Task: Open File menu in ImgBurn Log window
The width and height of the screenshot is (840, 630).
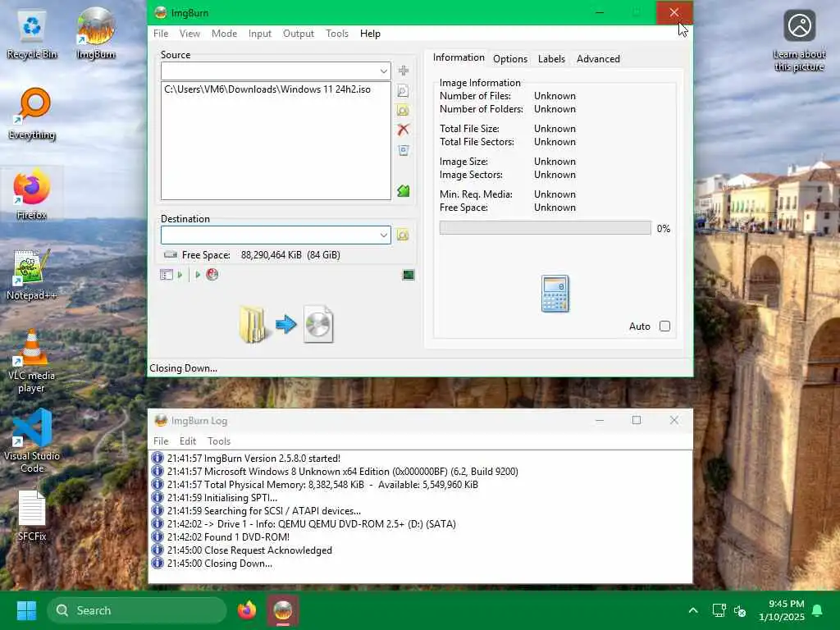Action: [x=161, y=441]
